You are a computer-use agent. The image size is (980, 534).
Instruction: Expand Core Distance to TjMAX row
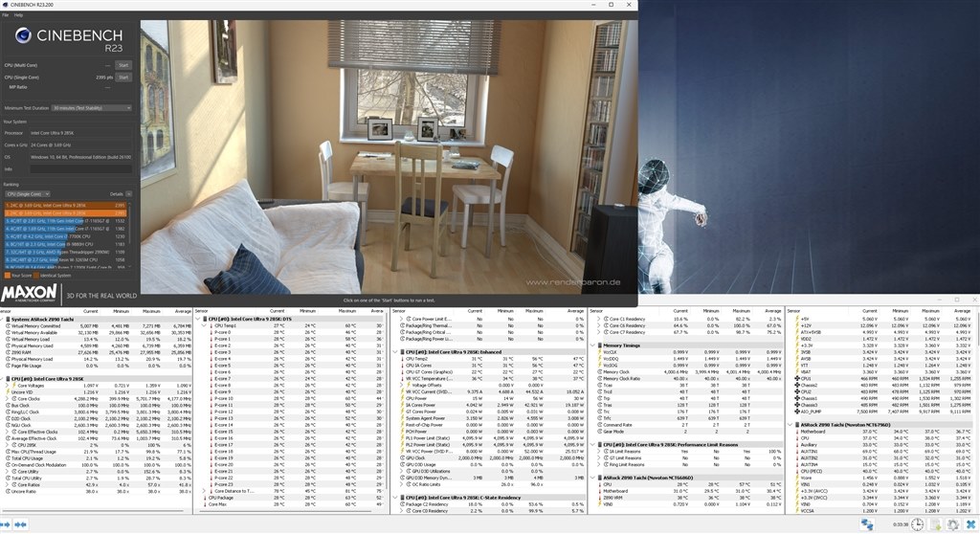pyautogui.click(x=205, y=492)
